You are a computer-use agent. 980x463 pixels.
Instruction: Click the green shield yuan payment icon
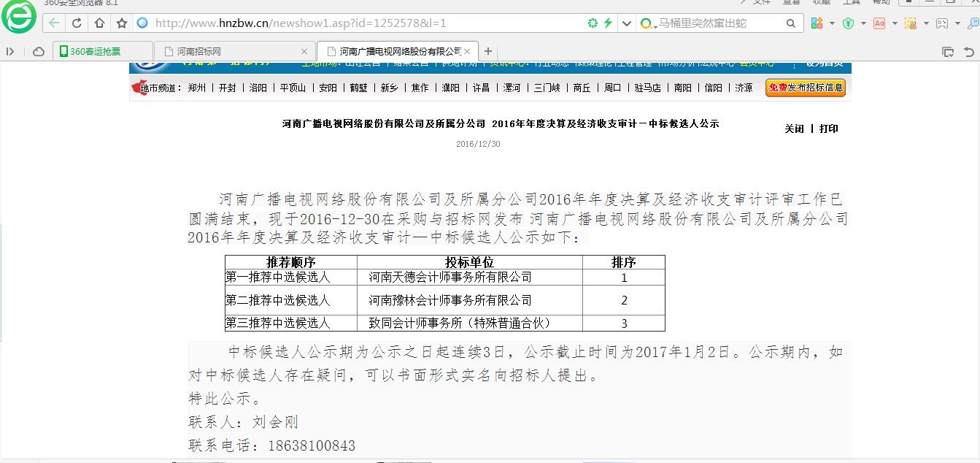pyautogui.click(x=848, y=23)
